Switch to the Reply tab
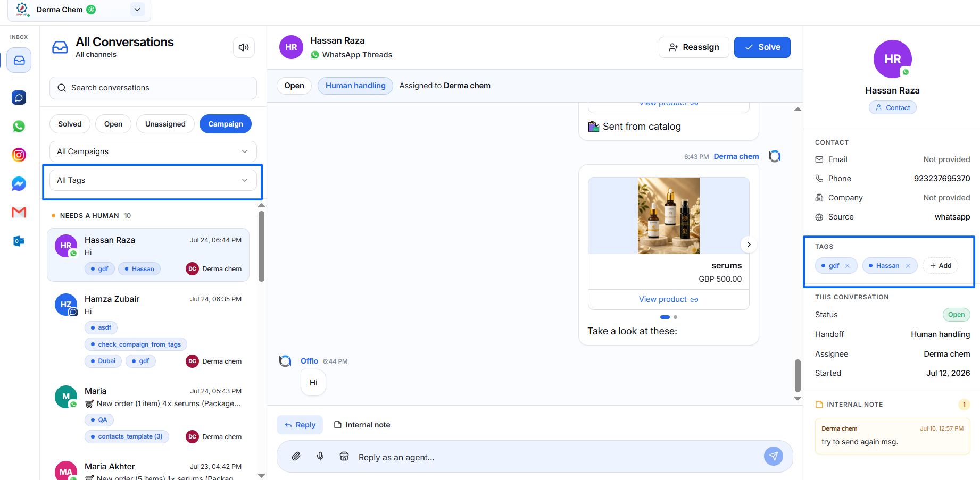The height and width of the screenshot is (480, 980). [300, 425]
